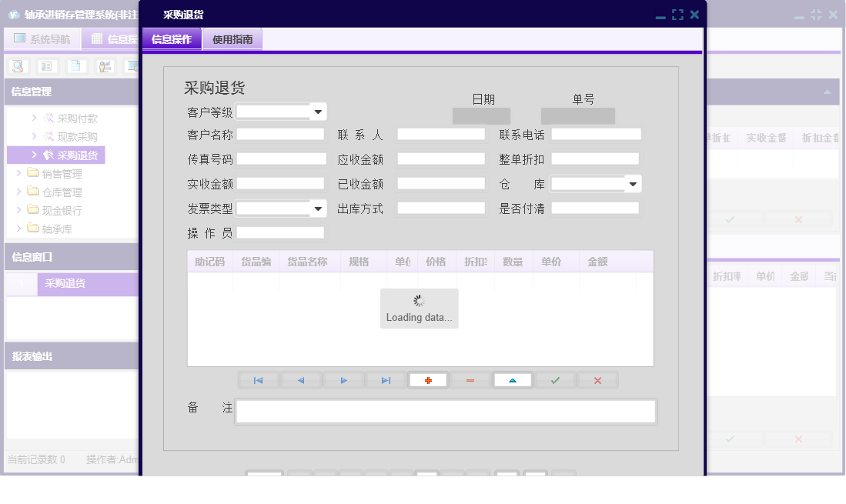The width and height of the screenshot is (846, 504).
Task: Open the 仓库 dropdown list
Action: (x=634, y=183)
